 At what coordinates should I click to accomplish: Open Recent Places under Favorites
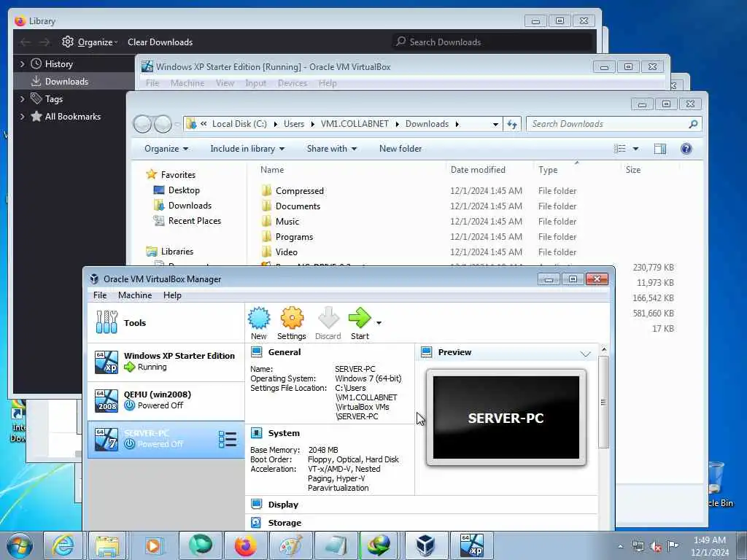point(194,220)
